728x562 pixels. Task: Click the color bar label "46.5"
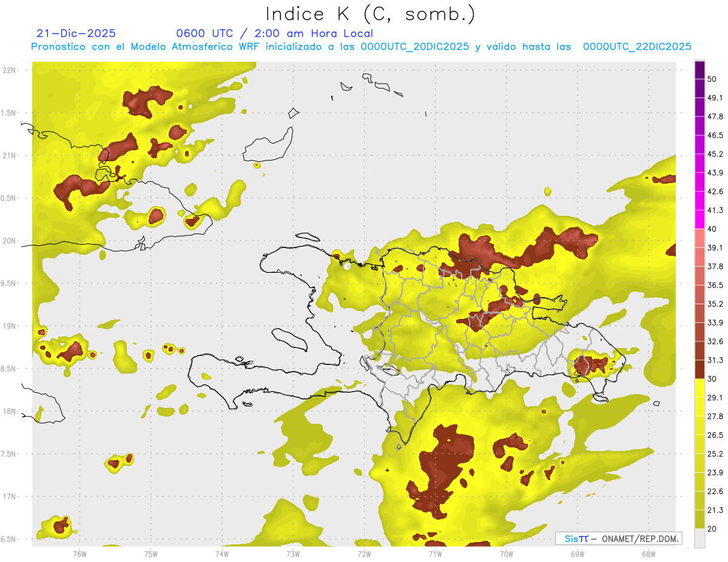click(x=715, y=135)
